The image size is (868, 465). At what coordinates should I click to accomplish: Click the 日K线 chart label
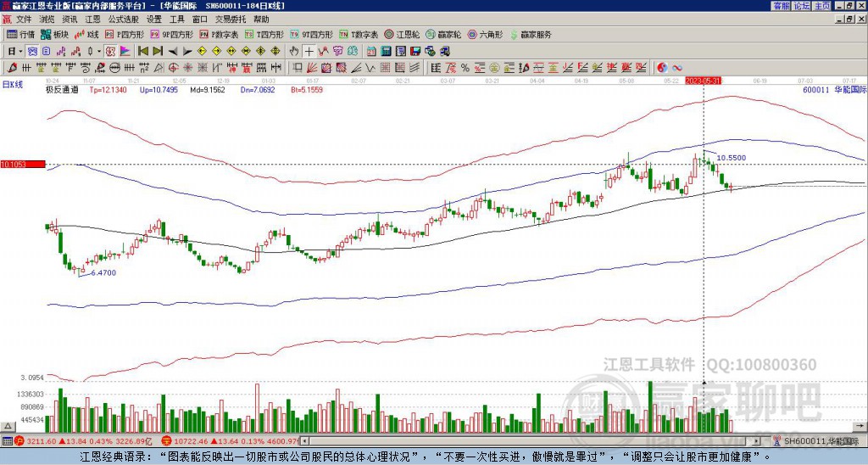point(13,84)
